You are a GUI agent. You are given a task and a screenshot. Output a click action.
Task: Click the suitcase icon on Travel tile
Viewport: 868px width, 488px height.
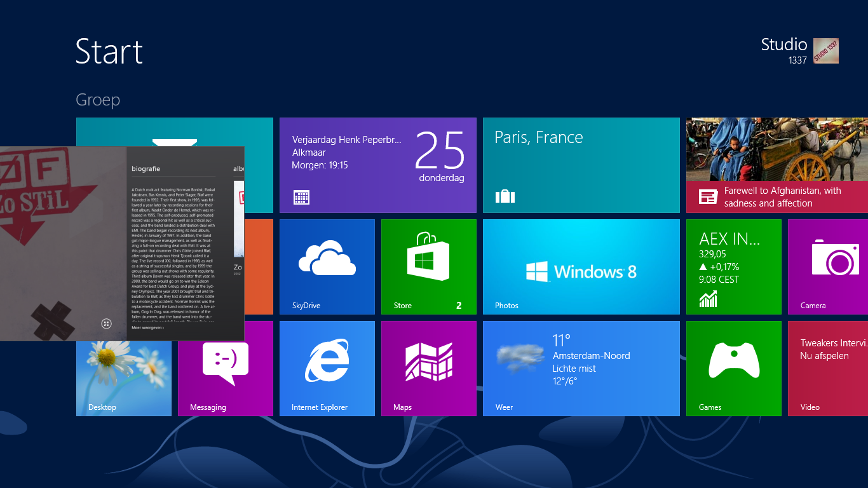pyautogui.click(x=505, y=196)
